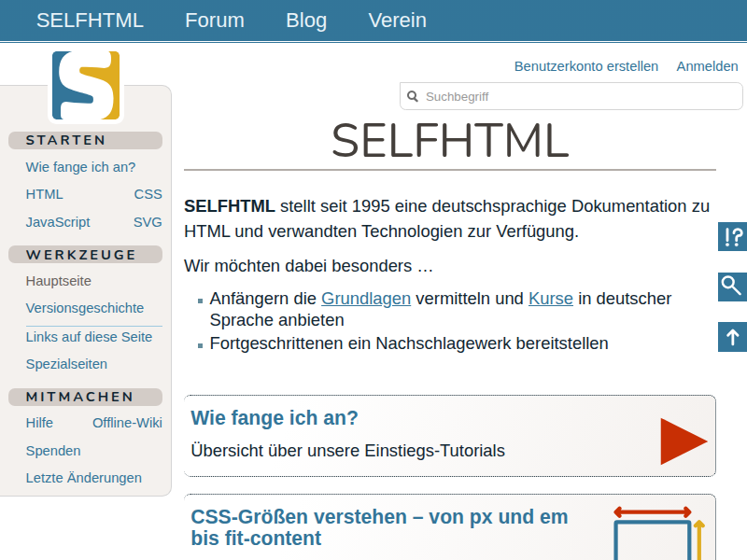
Task: Go to Hauptseite in sidebar
Action: point(58,281)
